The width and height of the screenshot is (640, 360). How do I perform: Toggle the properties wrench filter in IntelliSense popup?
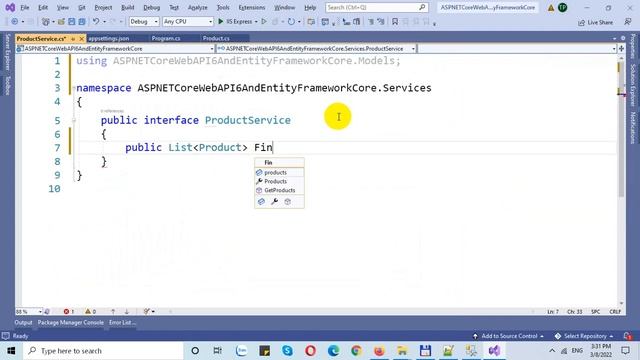(274, 202)
